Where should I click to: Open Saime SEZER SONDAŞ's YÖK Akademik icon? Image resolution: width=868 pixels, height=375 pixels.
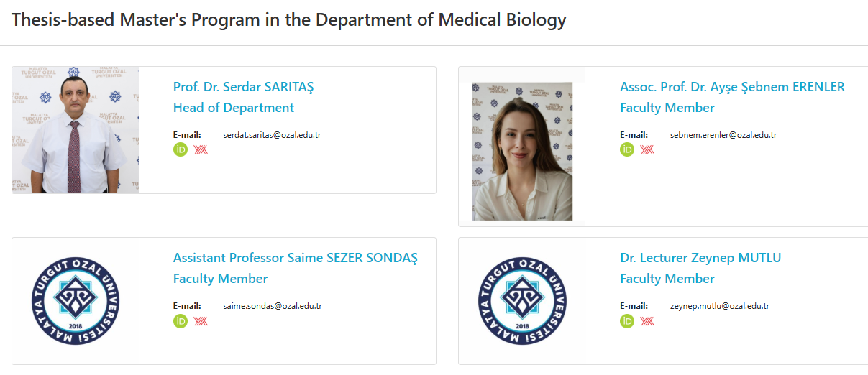(x=201, y=320)
